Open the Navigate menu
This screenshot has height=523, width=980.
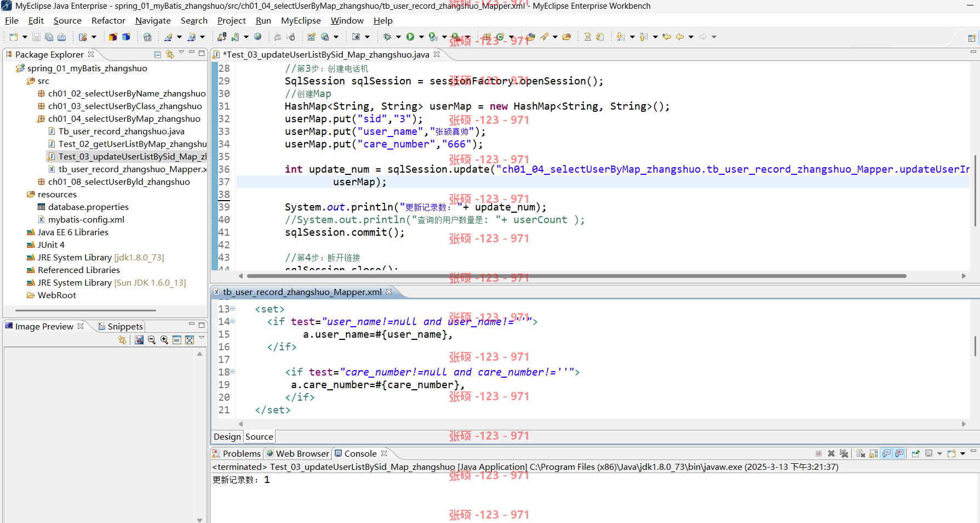pyautogui.click(x=153, y=21)
